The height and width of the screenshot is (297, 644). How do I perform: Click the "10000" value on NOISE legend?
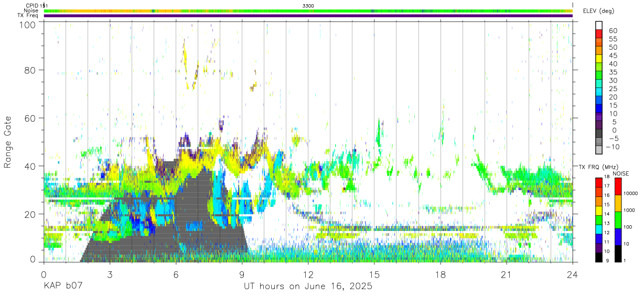click(x=630, y=194)
